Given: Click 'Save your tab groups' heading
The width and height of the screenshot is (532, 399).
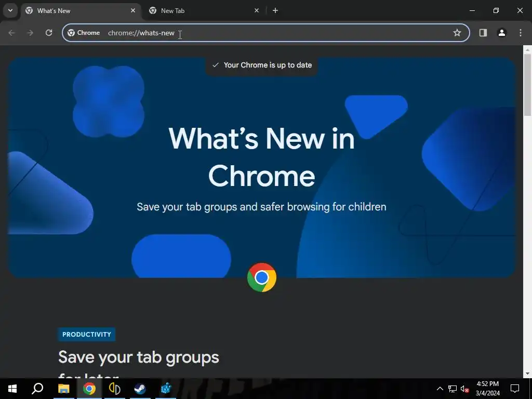Looking at the screenshot, I should coord(138,357).
